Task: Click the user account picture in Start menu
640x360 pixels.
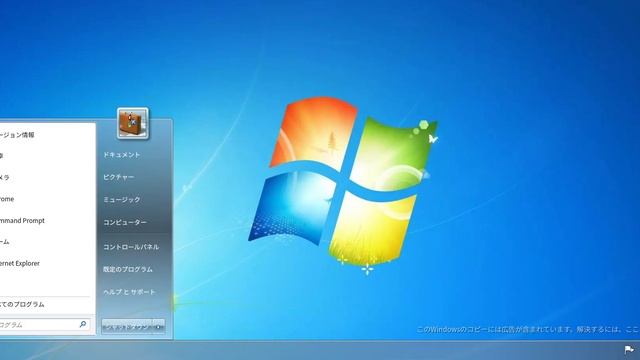Action: point(133,123)
